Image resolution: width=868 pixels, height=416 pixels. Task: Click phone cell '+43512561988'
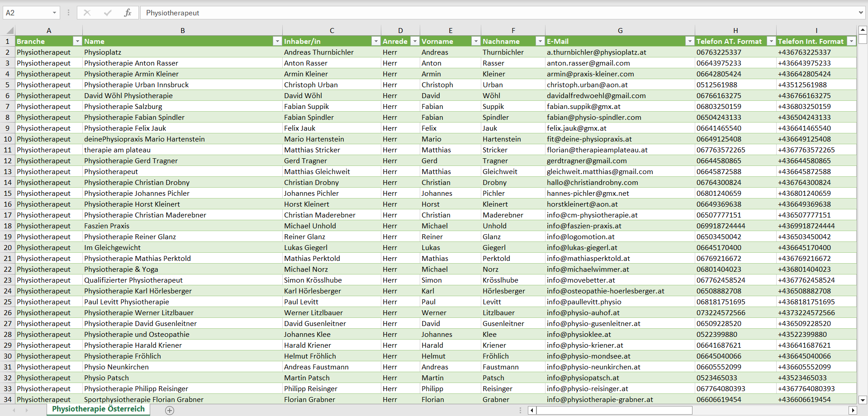click(x=816, y=85)
